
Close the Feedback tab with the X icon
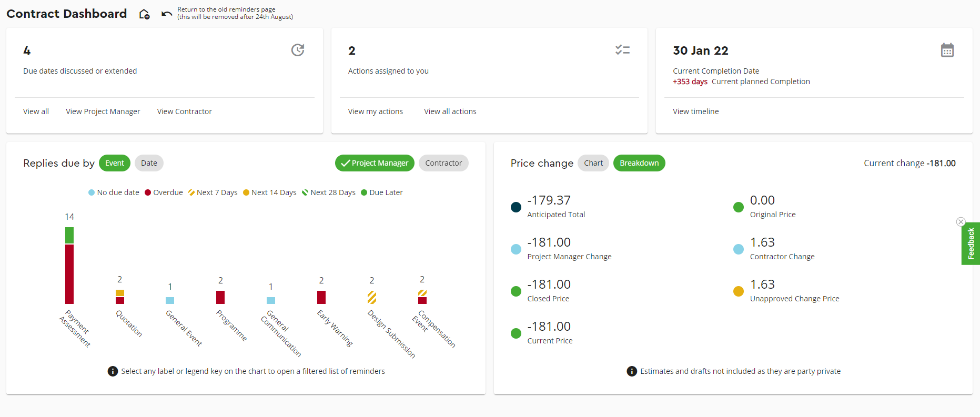point(961,222)
